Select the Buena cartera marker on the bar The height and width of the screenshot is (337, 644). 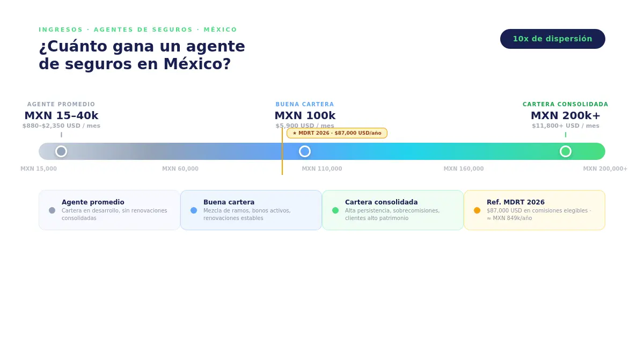pyautogui.click(x=305, y=151)
